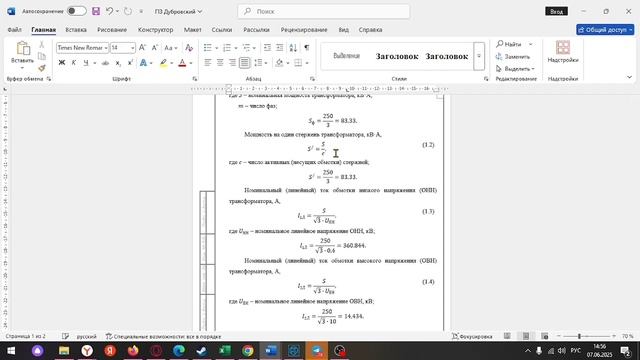
Task: Click the Format Painter brush icon
Action: (x=42, y=68)
